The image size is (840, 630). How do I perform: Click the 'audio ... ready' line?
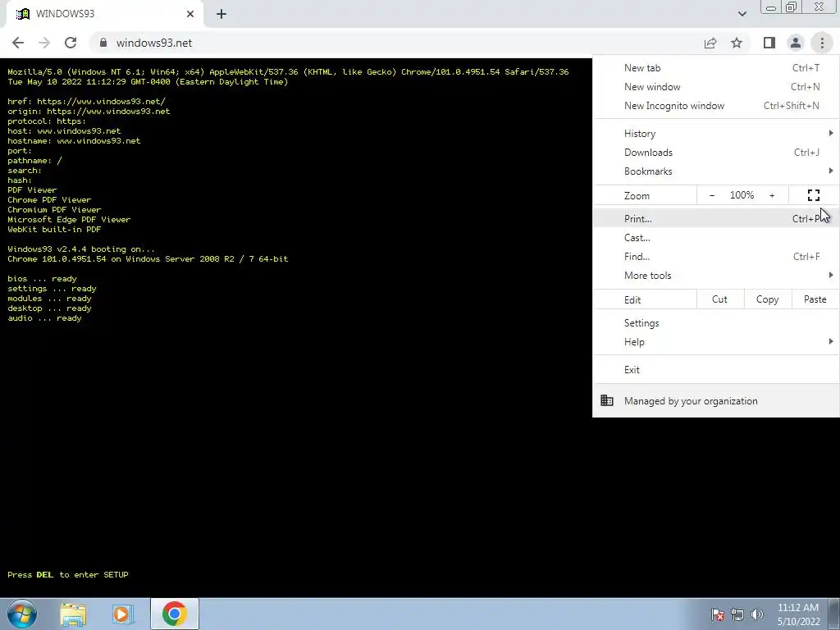click(44, 318)
